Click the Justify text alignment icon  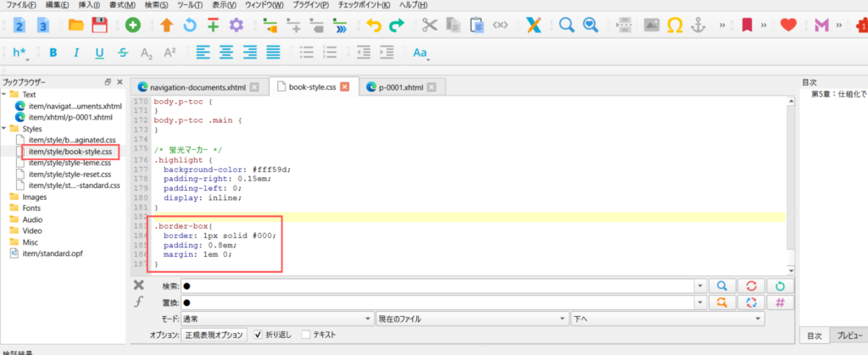273,53
